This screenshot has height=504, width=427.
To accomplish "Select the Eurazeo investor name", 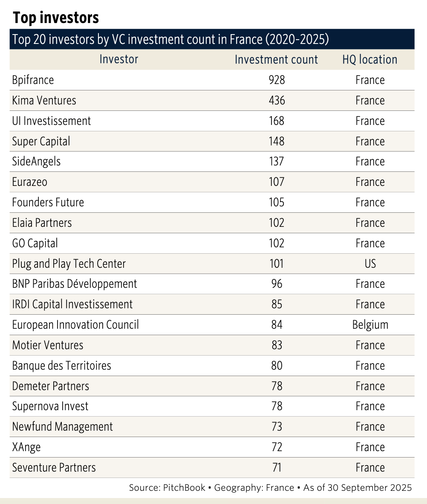I will [30, 182].
